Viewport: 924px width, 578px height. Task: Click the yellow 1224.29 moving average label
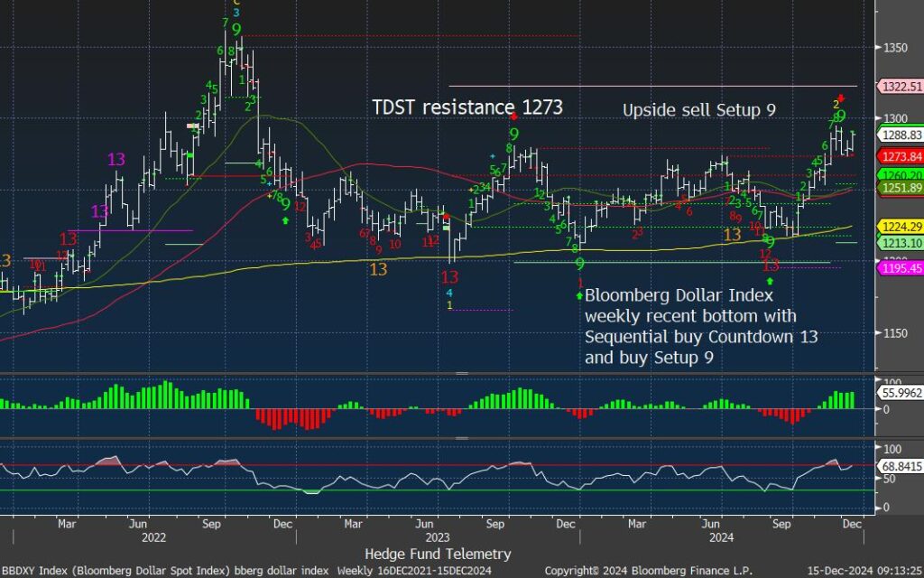tap(899, 227)
